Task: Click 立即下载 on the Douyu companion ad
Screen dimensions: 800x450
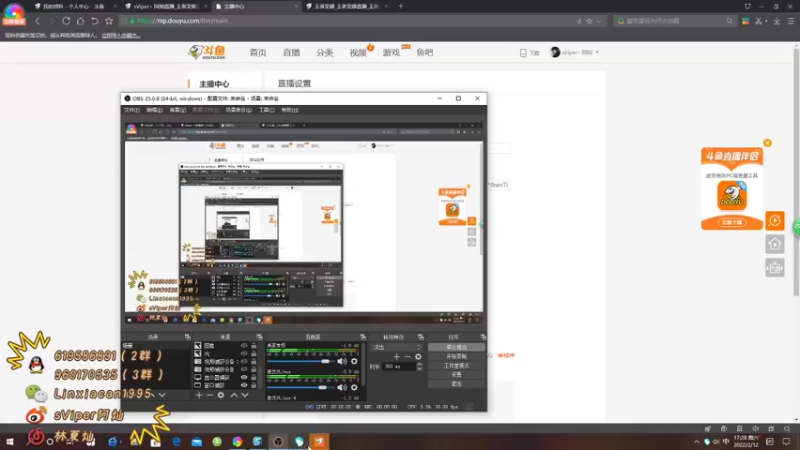Action: coord(732,222)
